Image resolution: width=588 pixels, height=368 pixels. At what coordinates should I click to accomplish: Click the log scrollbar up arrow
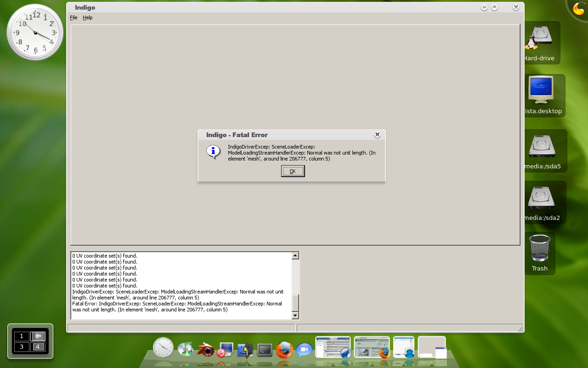point(295,255)
